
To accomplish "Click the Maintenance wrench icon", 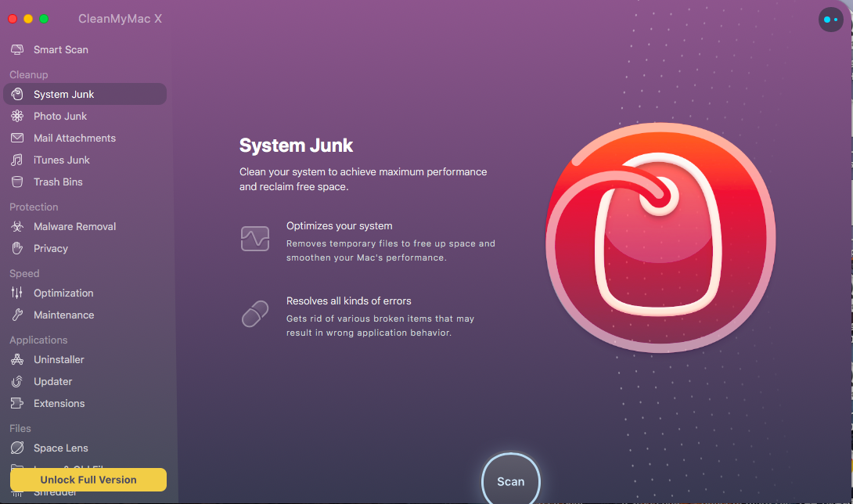I will pyautogui.click(x=17, y=315).
